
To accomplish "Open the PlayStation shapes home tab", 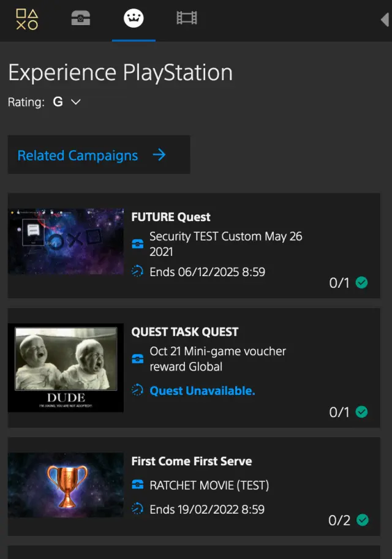I will [27, 19].
